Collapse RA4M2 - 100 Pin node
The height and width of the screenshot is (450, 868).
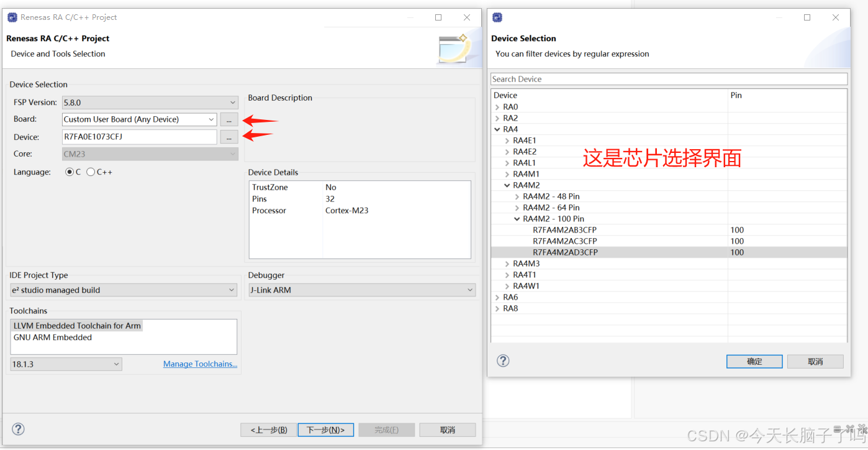[517, 219]
